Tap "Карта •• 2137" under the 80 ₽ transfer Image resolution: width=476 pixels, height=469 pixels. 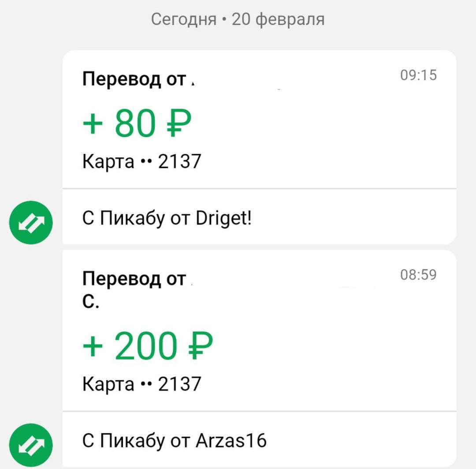click(x=141, y=162)
